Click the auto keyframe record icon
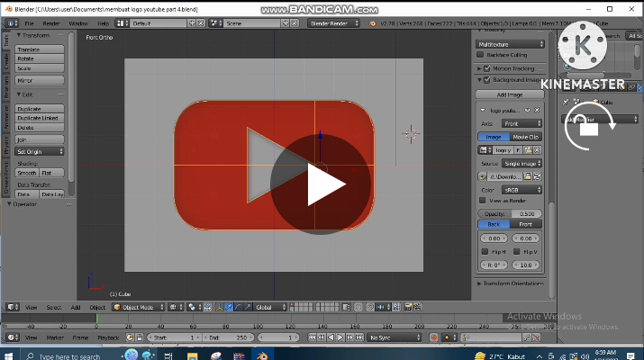The height and width of the screenshot is (360, 644). point(433,337)
